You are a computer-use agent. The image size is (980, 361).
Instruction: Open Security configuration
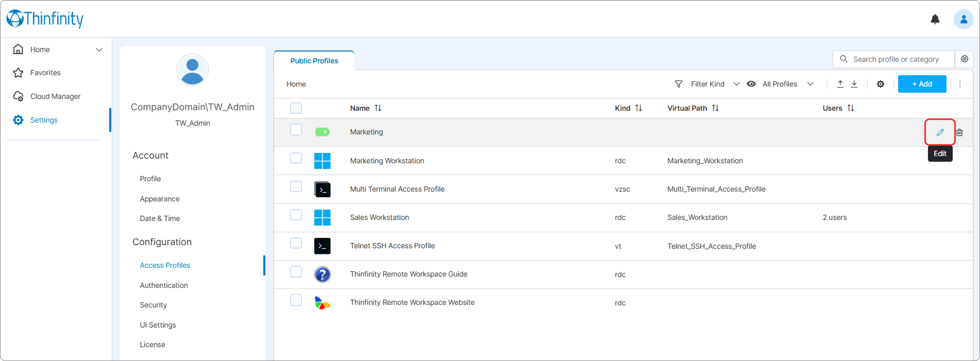click(x=154, y=305)
